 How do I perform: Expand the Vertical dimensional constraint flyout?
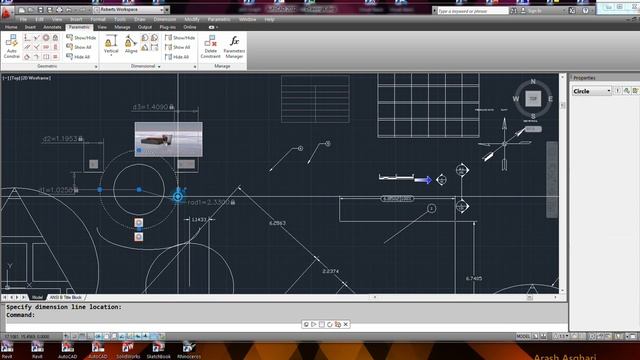111,55
